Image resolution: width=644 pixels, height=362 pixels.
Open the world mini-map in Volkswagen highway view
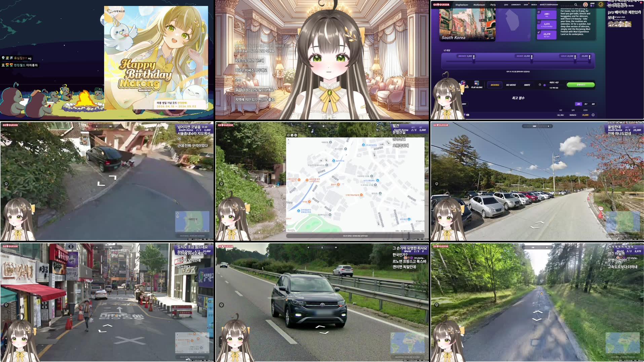(407, 342)
